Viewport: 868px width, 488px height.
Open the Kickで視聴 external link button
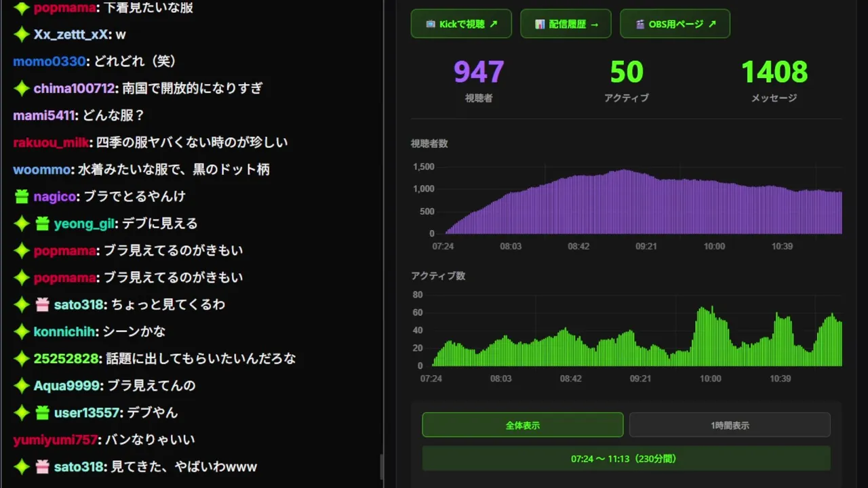click(461, 24)
